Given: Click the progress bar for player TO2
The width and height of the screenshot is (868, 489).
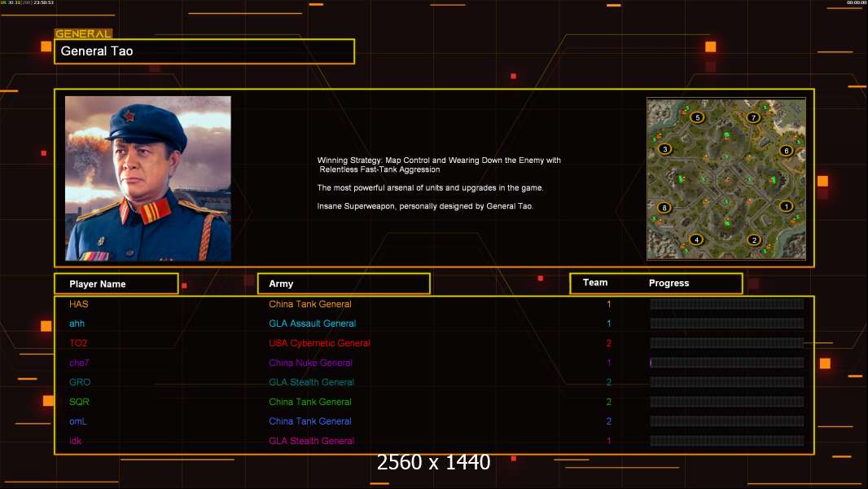Looking at the screenshot, I should tap(727, 343).
